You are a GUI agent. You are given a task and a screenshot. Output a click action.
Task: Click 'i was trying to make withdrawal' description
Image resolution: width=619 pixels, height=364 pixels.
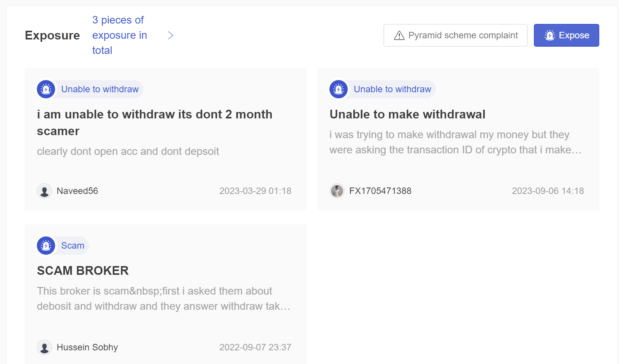(x=456, y=142)
